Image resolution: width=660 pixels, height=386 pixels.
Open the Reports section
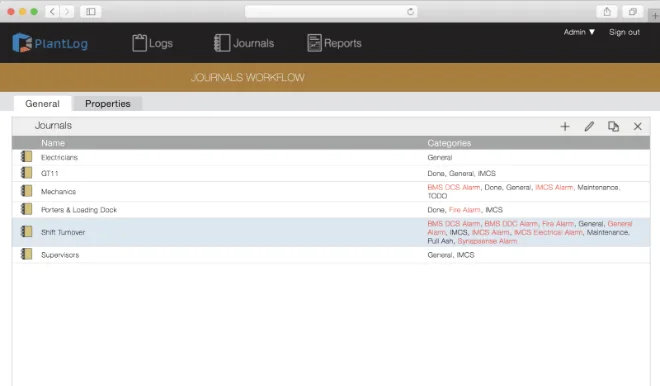tap(334, 43)
